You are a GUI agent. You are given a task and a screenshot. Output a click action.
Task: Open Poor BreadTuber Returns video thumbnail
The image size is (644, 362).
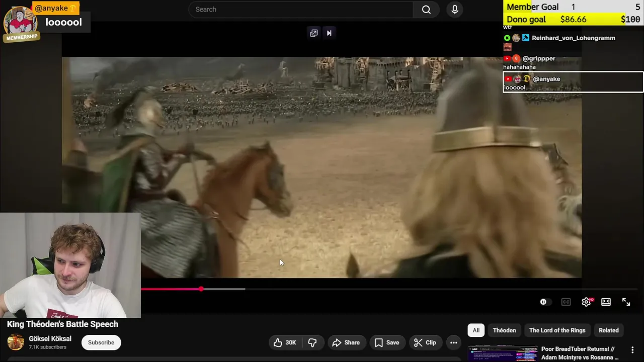(502, 353)
